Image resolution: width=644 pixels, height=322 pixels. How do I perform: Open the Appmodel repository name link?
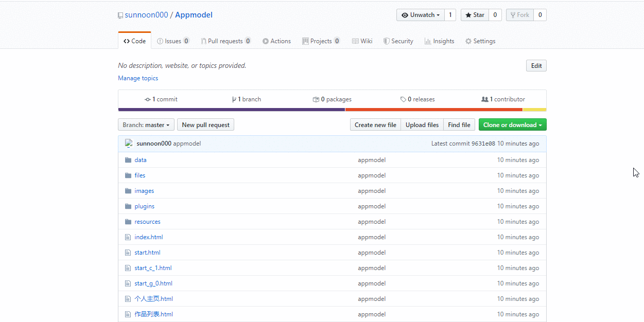click(194, 15)
